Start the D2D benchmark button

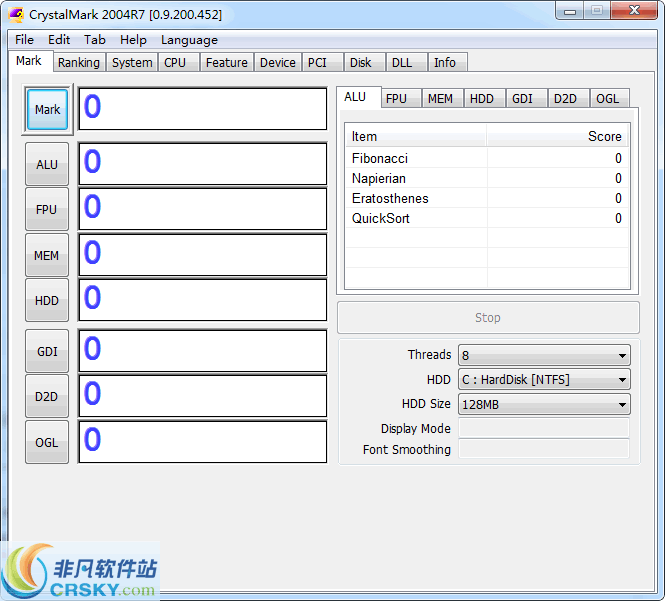(47, 396)
